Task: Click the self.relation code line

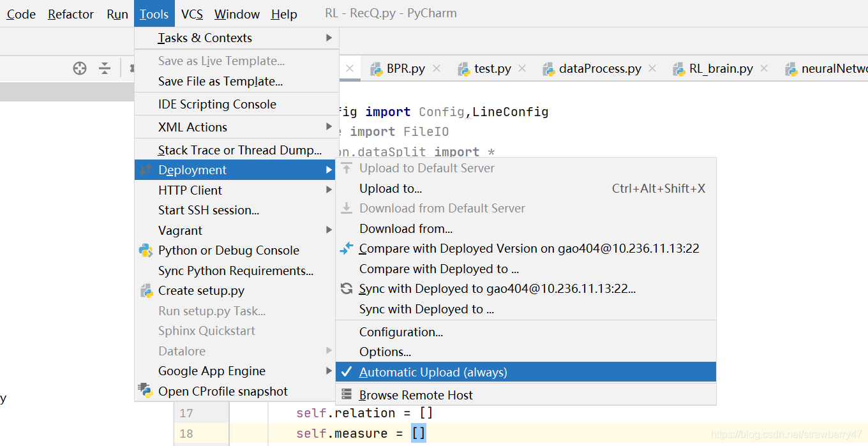Action: coord(364,413)
